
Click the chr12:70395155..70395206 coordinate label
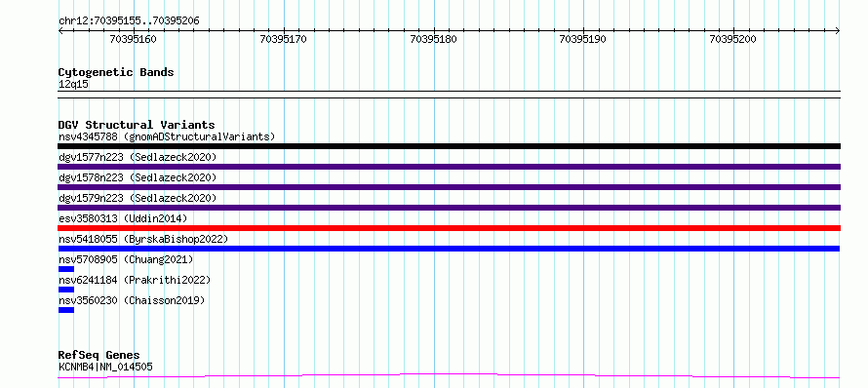coord(129,21)
